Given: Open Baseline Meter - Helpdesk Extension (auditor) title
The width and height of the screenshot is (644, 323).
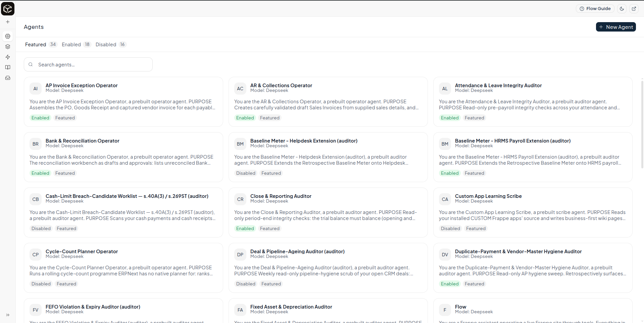Looking at the screenshot, I should pos(304,141).
